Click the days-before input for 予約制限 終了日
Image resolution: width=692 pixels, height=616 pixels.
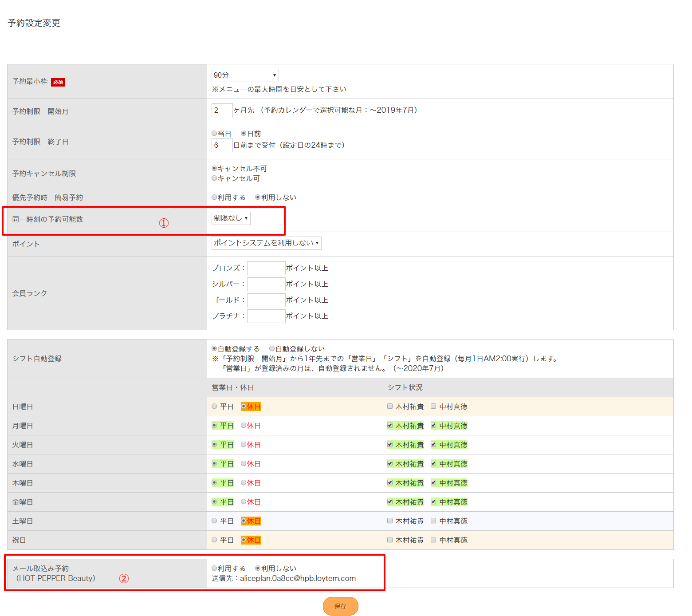[x=222, y=145]
